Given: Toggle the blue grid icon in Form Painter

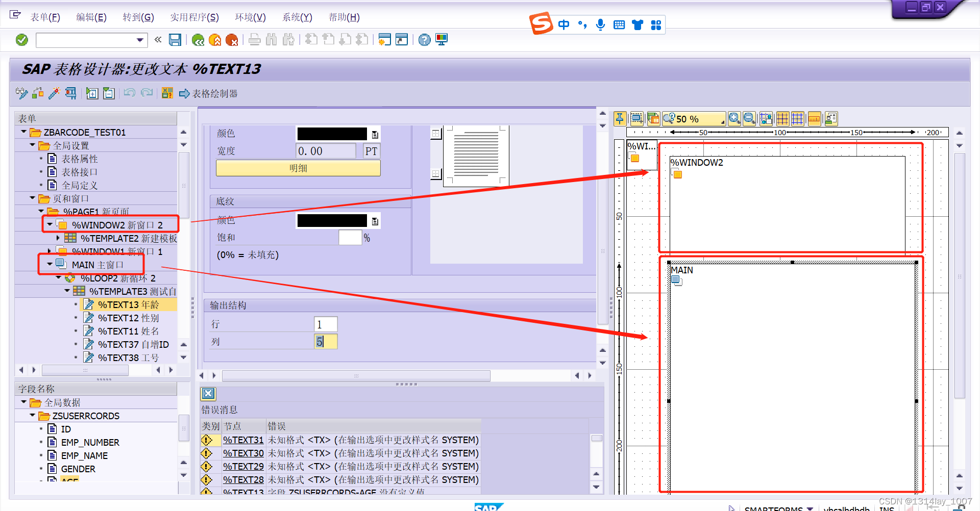Looking at the screenshot, I should coord(798,119).
